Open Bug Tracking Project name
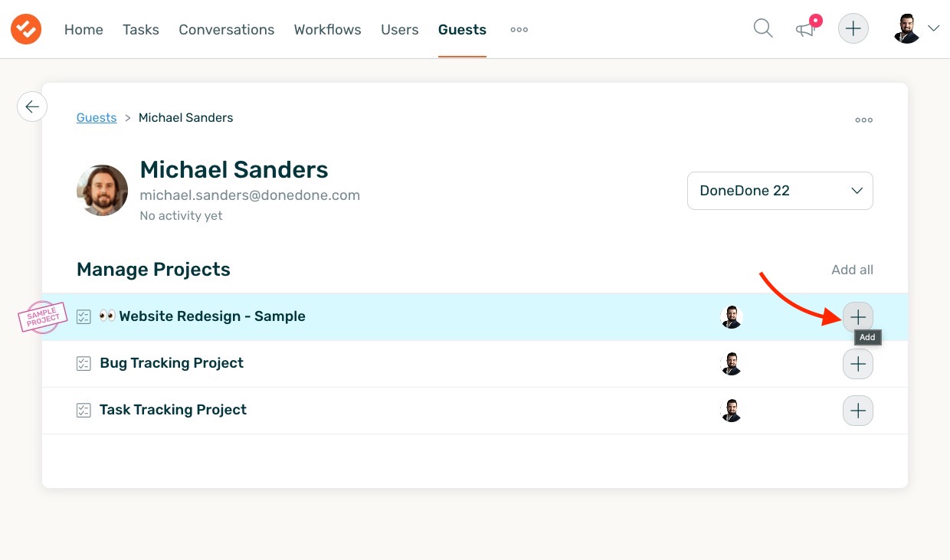The image size is (950, 560). (x=172, y=363)
